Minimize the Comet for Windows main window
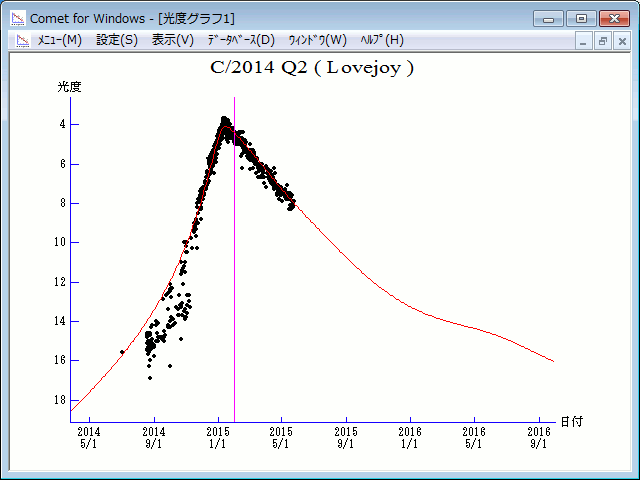640x480 pixels. pos(548,19)
